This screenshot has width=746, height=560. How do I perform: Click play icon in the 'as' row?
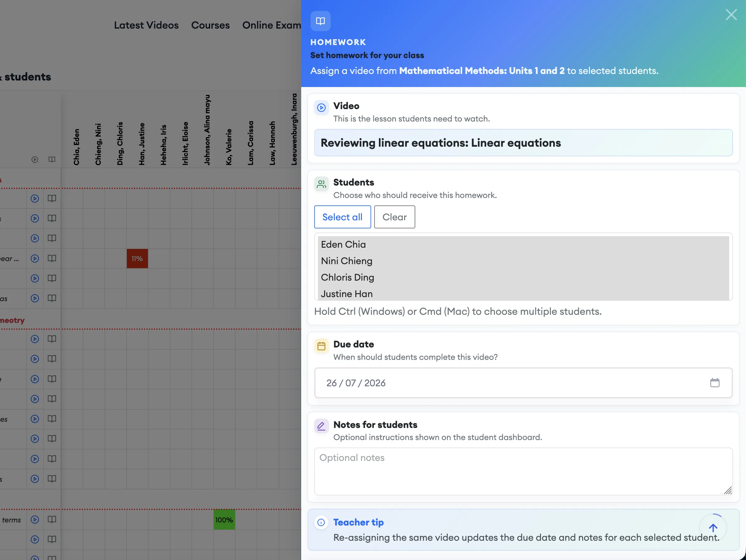point(35,298)
